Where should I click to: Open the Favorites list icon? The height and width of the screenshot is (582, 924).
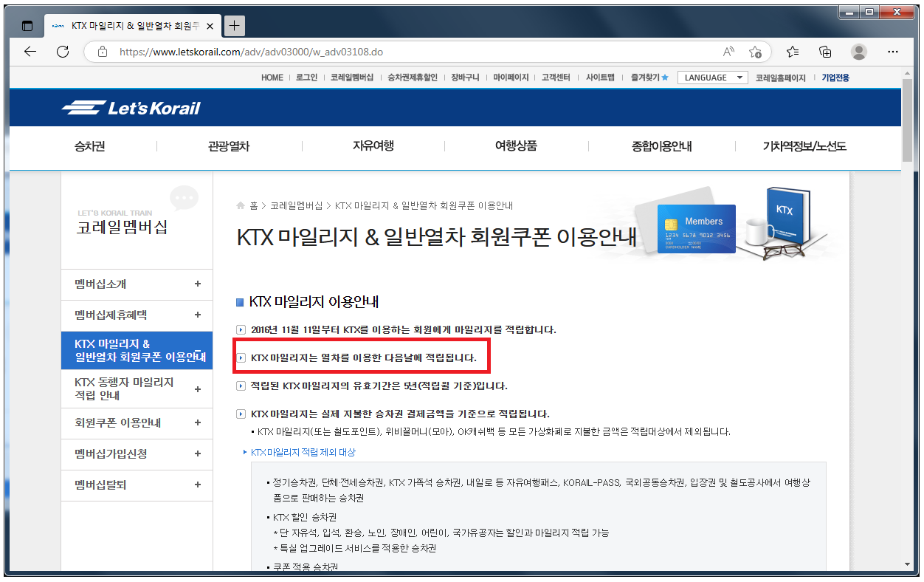(x=793, y=52)
